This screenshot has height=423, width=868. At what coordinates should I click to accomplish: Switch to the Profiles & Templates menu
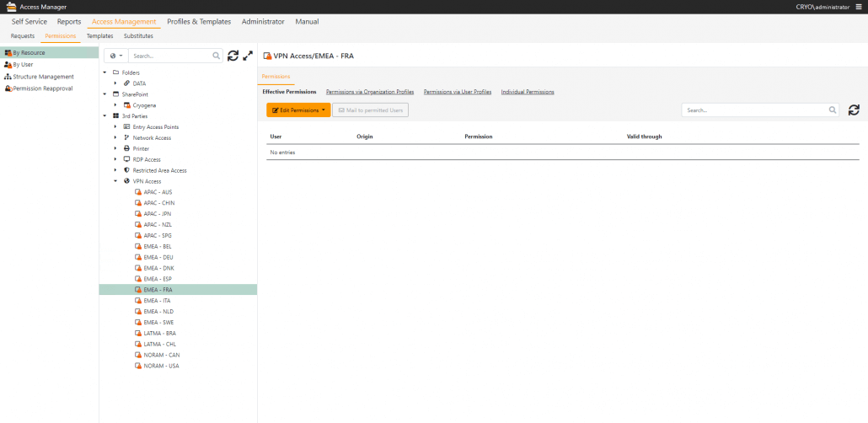pyautogui.click(x=199, y=21)
